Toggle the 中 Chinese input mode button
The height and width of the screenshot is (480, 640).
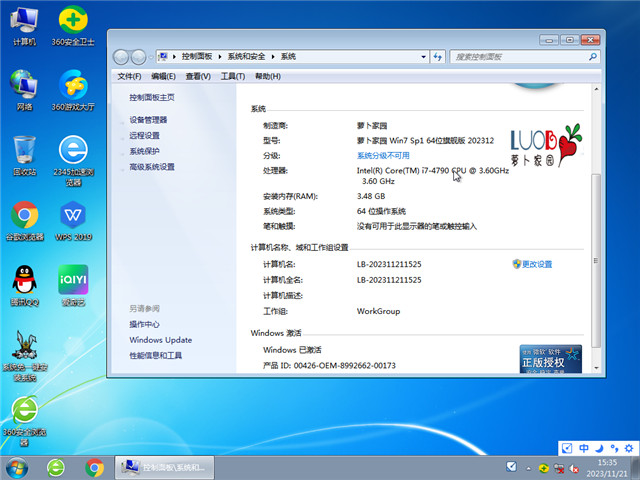584,449
